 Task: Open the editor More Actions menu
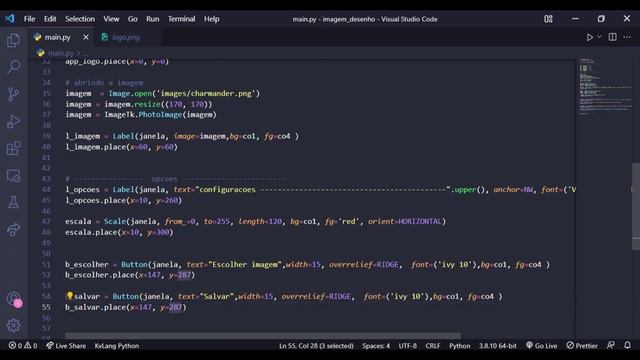[627, 37]
